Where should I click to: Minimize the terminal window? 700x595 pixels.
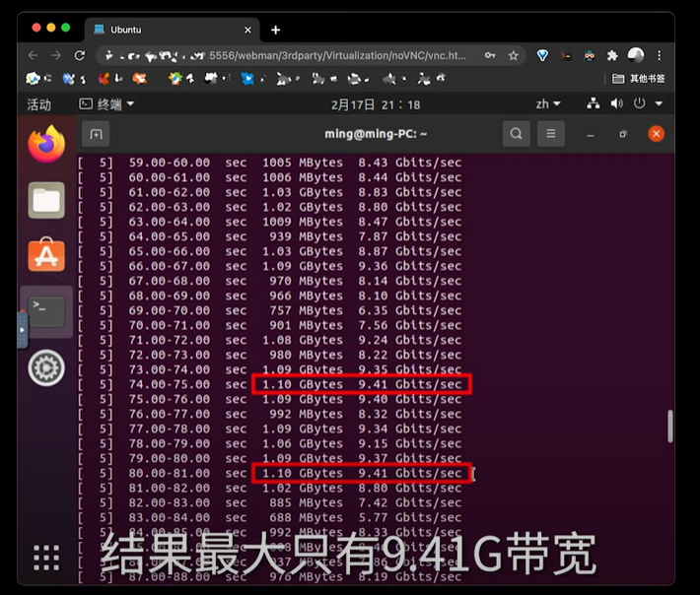(591, 134)
